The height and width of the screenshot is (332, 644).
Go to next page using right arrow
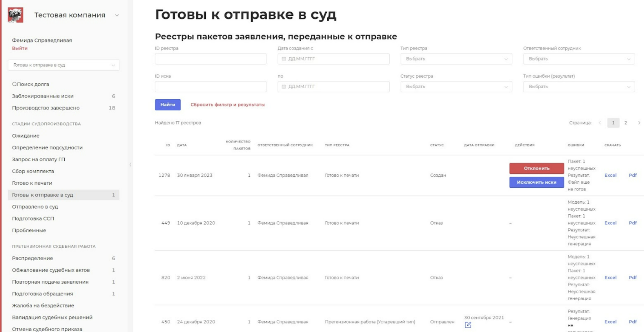pos(639,123)
